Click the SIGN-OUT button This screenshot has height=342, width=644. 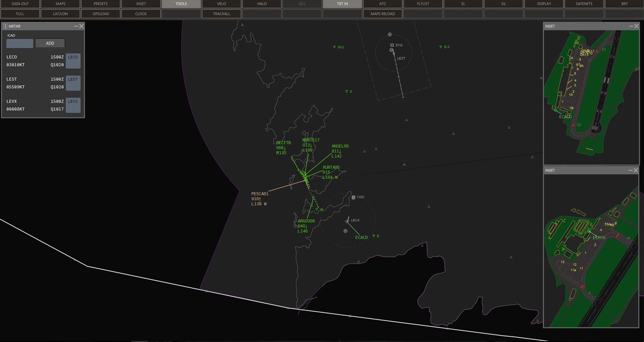click(20, 4)
